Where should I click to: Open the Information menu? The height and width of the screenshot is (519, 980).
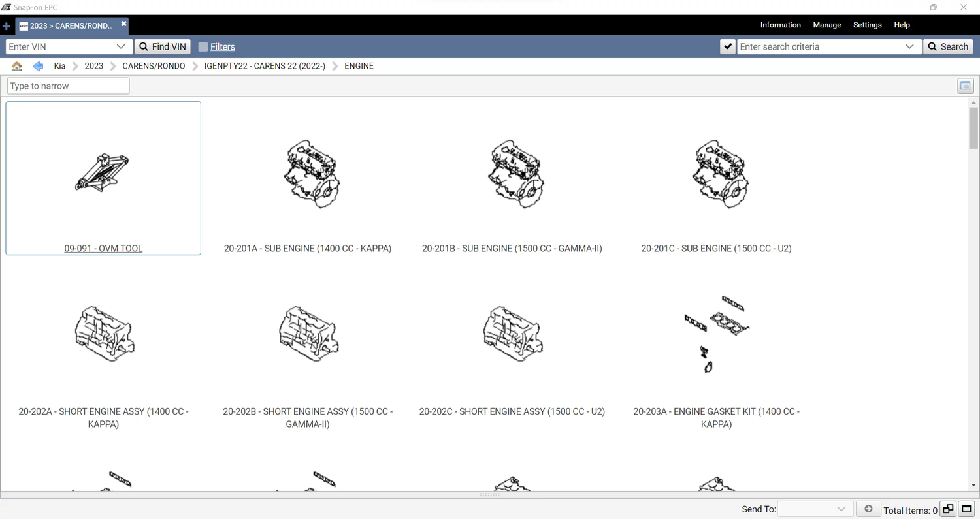780,25
